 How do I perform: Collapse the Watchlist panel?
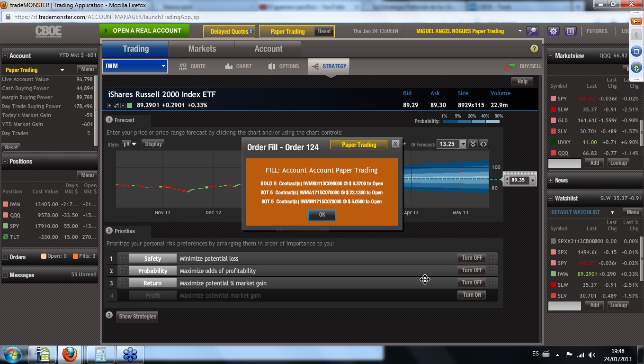[550, 199]
